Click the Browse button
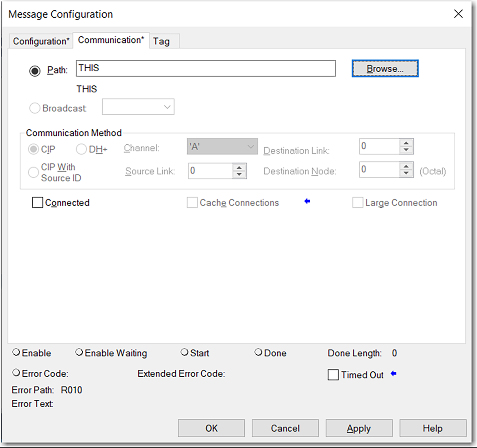The image size is (477, 448). pos(385,68)
